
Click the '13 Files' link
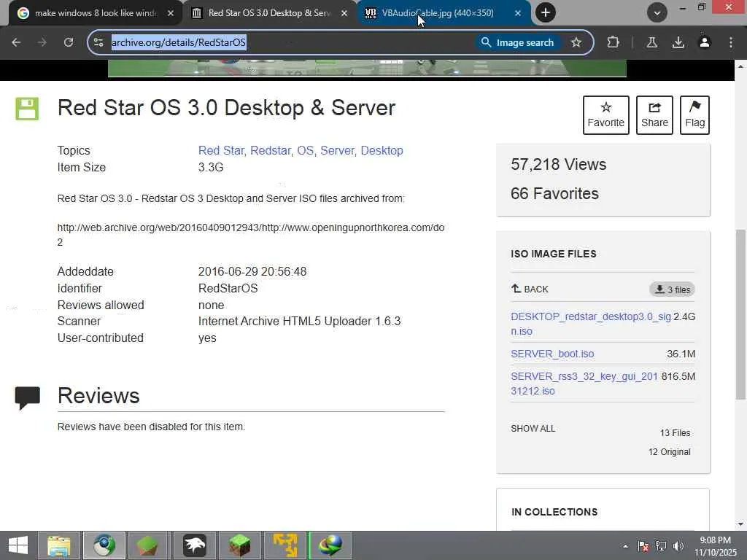[675, 433]
